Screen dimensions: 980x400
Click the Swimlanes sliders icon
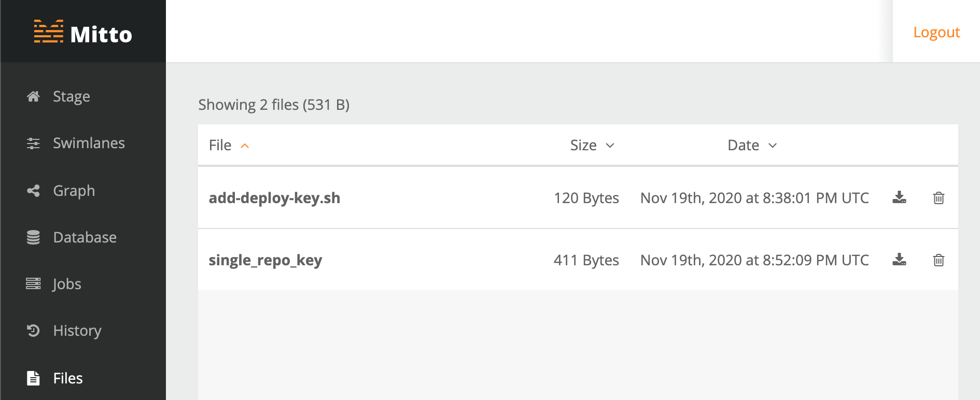coord(33,144)
